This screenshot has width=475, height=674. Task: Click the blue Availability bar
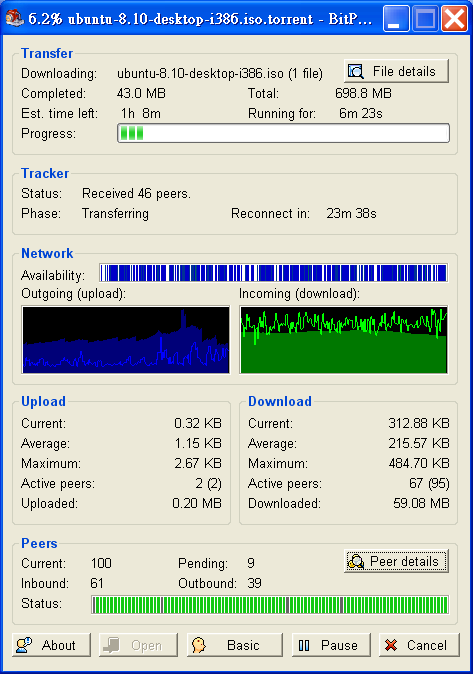click(x=273, y=273)
